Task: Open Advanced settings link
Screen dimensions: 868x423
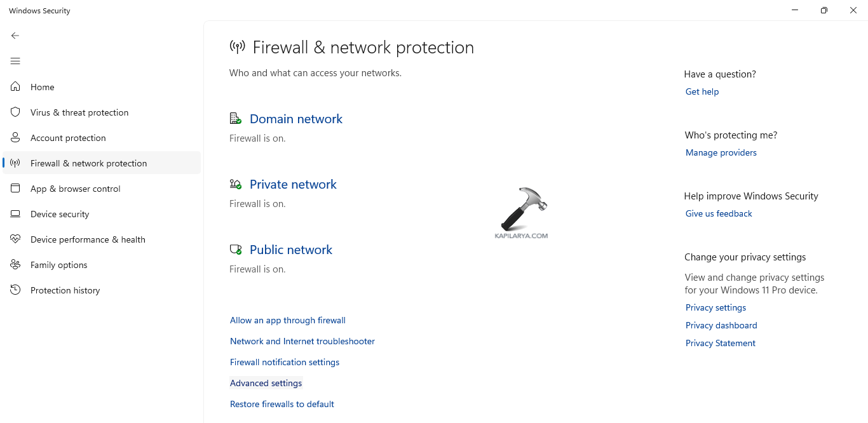Action: [266, 383]
